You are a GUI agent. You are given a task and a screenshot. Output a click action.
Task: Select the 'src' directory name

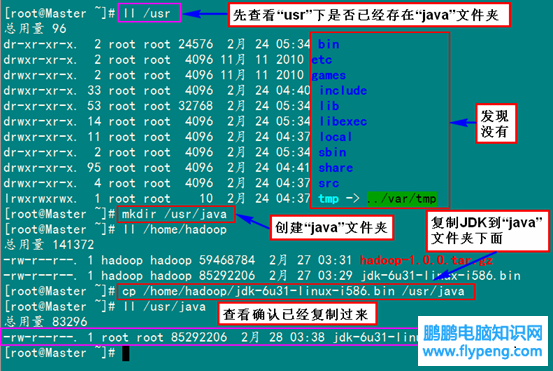(328, 183)
